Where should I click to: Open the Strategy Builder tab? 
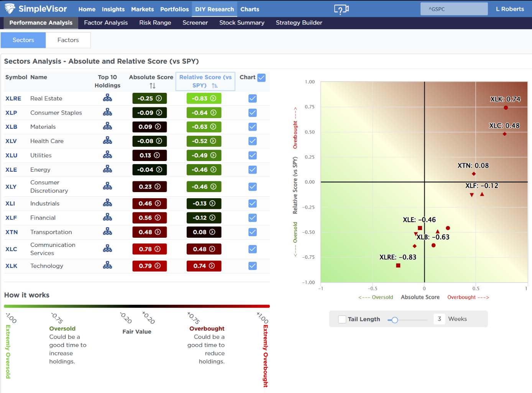pyautogui.click(x=299, y=23)
